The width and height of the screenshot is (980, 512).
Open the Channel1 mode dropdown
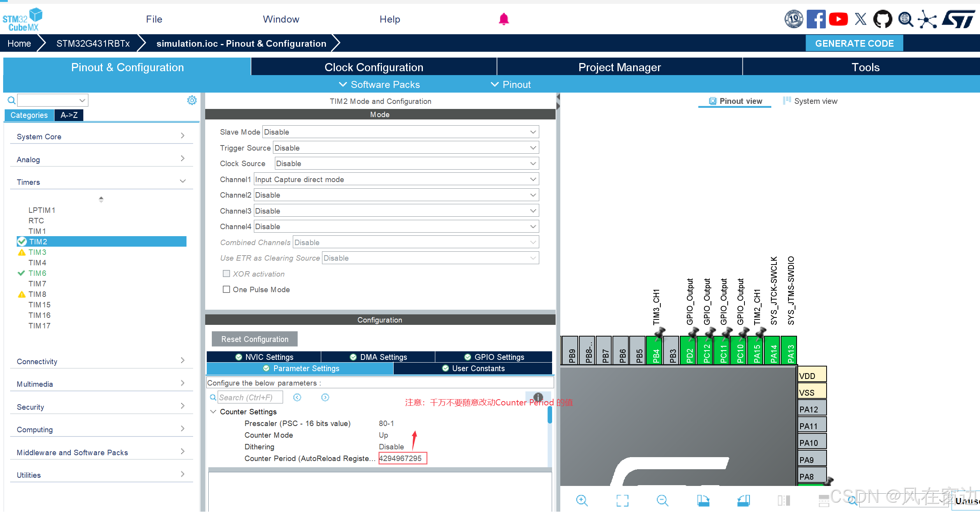tap(396, 179)
